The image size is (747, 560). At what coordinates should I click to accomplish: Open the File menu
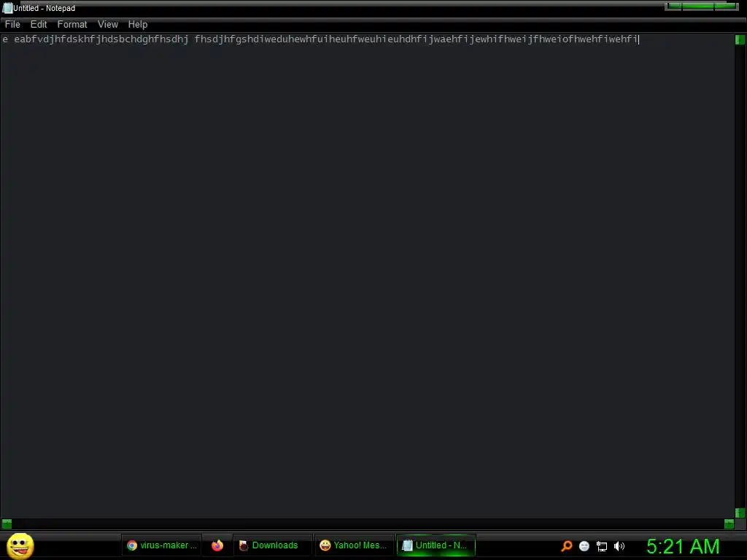[12, 24]
